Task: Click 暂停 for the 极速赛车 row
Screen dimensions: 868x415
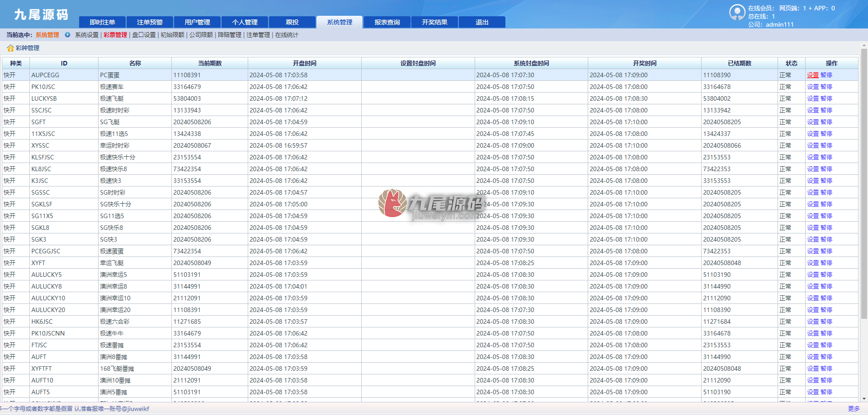Action: point(826,87)
